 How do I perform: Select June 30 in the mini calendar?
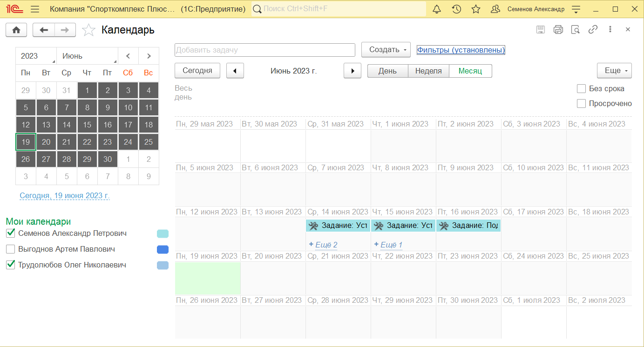(x=108, y=159)
